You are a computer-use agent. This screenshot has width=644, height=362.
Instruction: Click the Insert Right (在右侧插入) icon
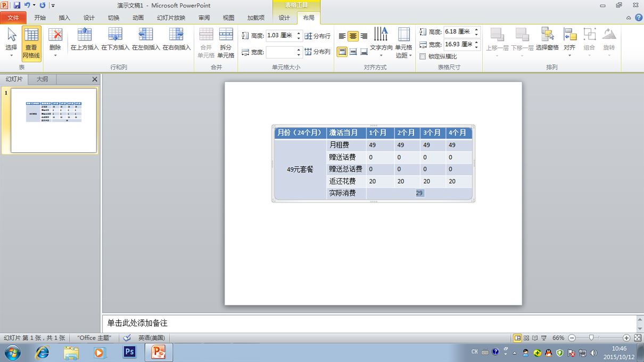(176, 35)
